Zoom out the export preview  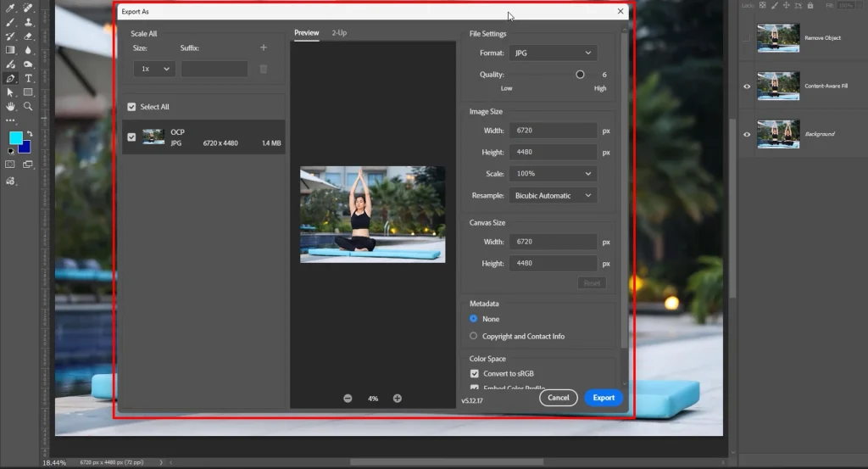348,398
